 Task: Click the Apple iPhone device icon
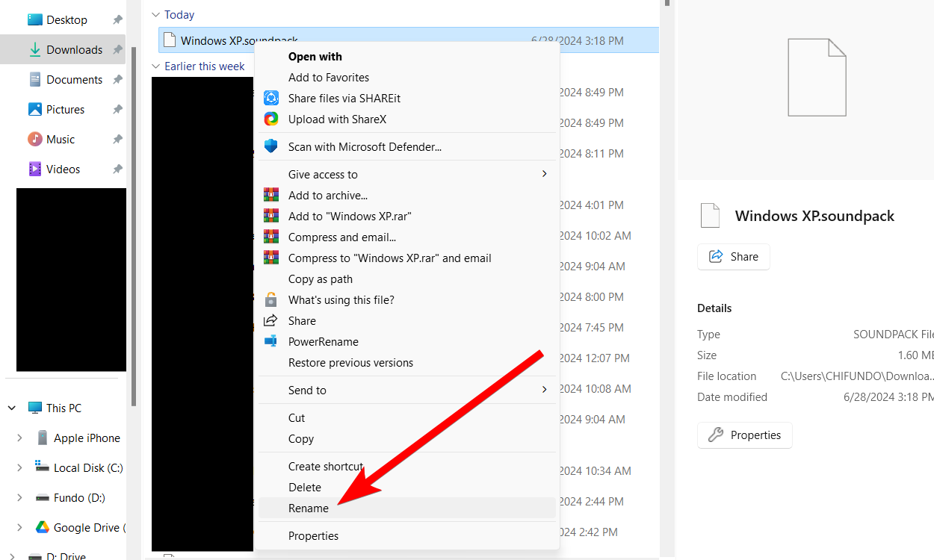(42, 438)
